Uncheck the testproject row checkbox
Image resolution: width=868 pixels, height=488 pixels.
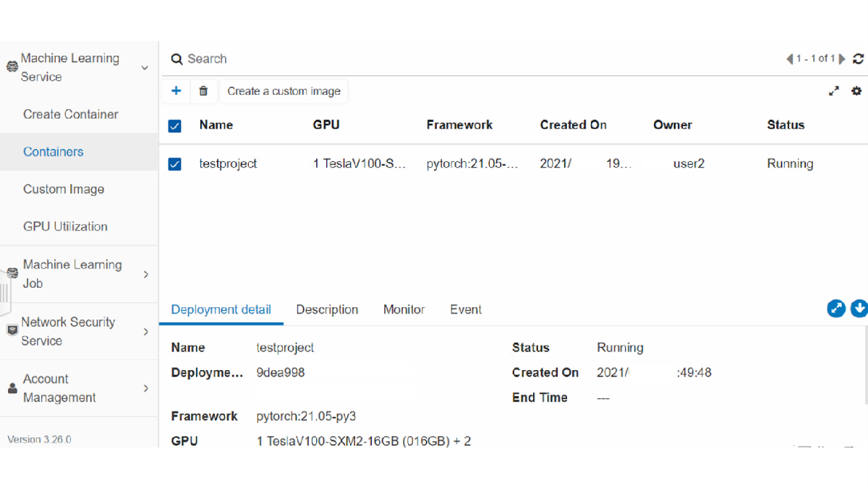[174, 164]
